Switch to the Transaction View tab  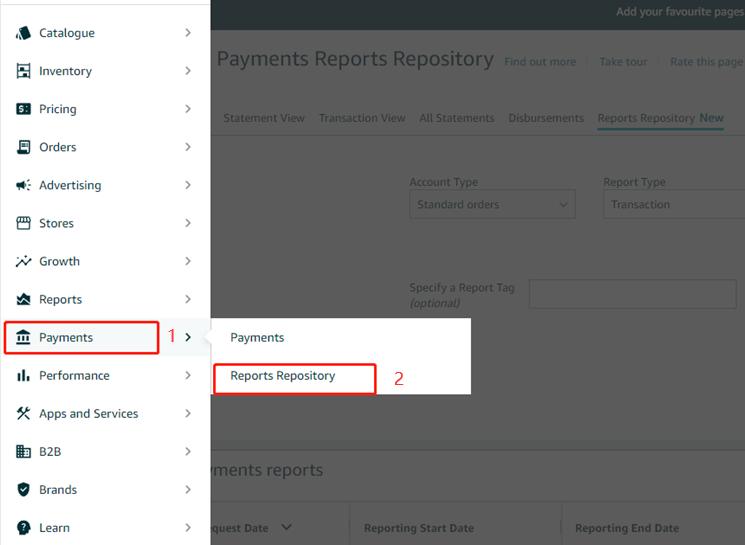point(362,118)
